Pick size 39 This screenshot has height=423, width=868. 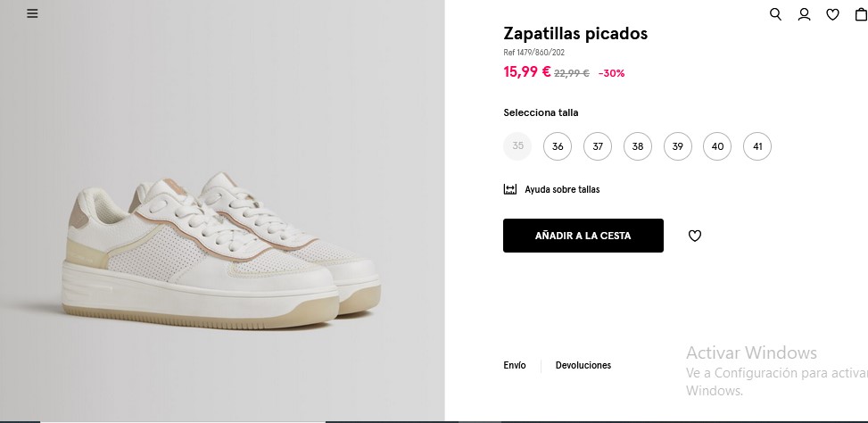click(x=678, y=146)
